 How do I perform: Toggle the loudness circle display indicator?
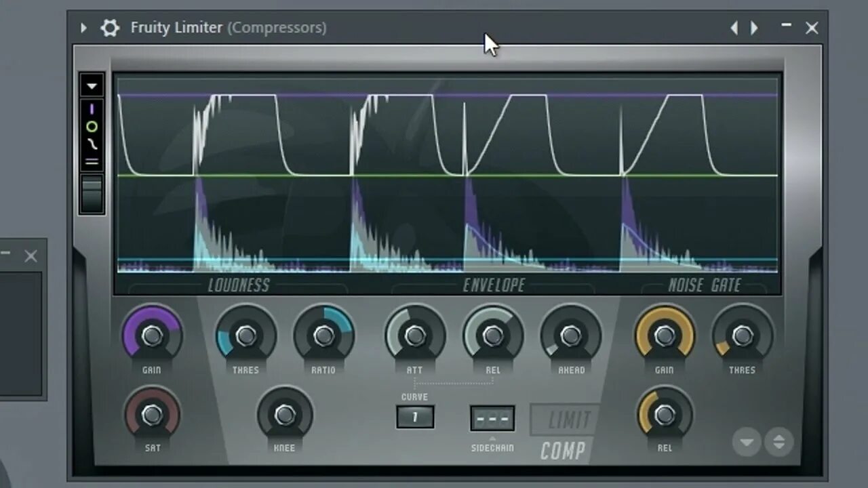[x=91, y=126]
